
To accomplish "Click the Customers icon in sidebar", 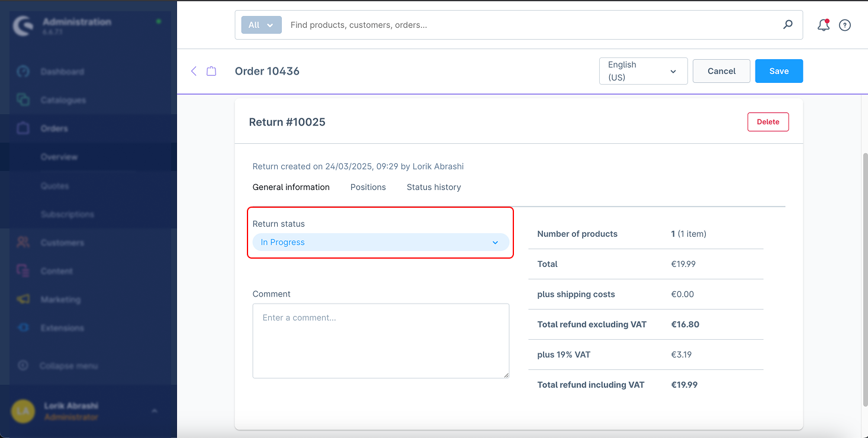I will pyautogui.click(x=23, y=242).
